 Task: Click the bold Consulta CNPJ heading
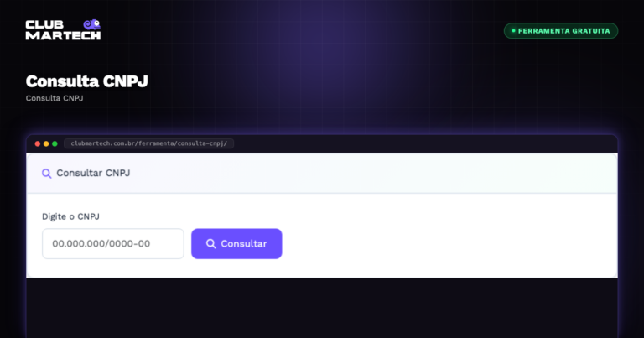click(86, 81)
